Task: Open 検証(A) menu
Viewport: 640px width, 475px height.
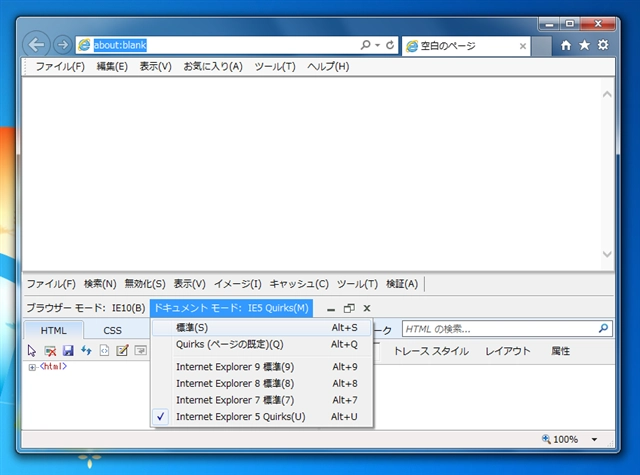Action: 402,284
